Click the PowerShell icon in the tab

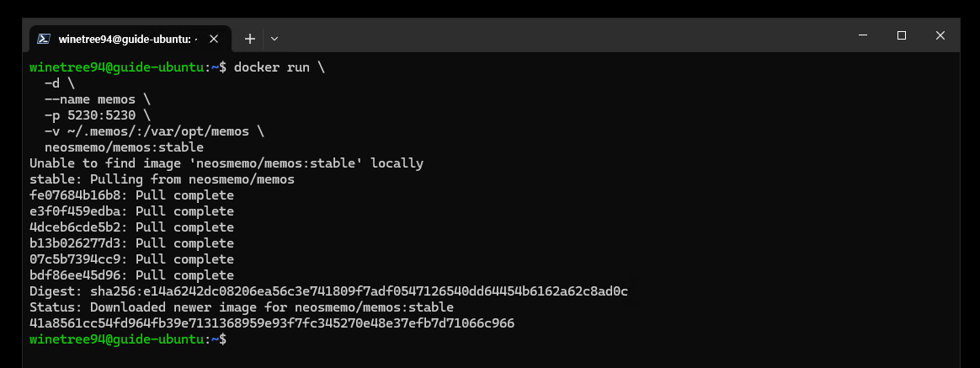[x=44, y=39]
